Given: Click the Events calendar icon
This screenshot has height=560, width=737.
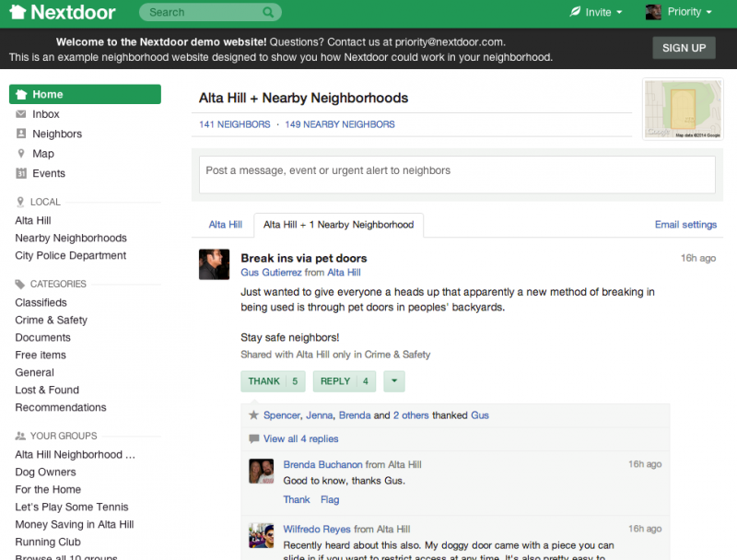Looking at the screenshot, I should click(x=20, y=173).
